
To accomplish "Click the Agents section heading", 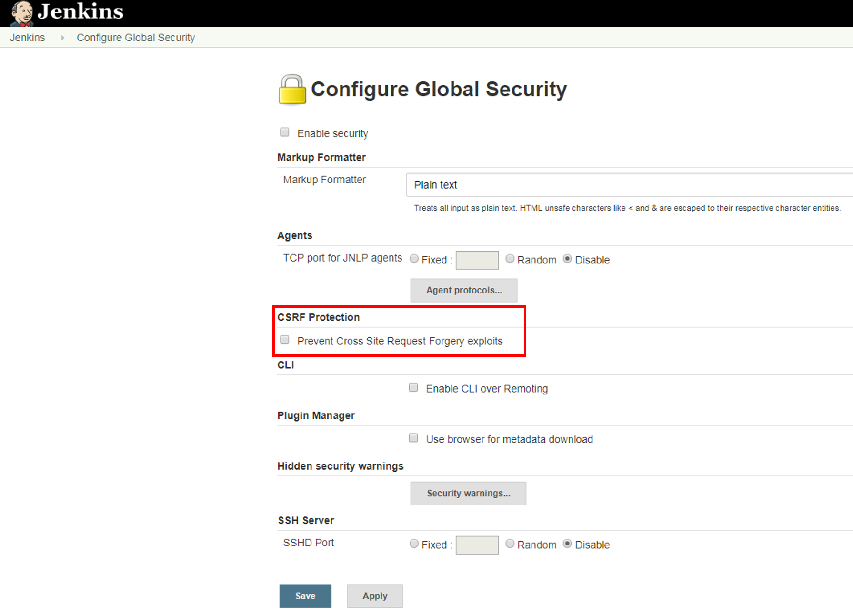I will coord(295,235).
